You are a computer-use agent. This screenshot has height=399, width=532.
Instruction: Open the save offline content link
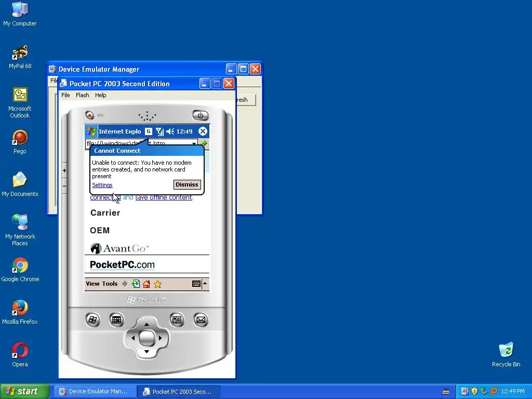[x=164, y=197]
